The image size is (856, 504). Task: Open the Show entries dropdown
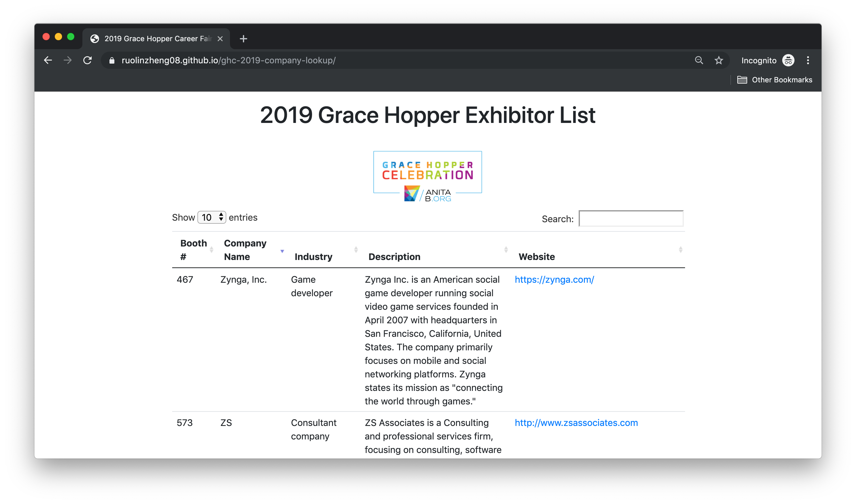pyautogui.click(x=211, y=217)
